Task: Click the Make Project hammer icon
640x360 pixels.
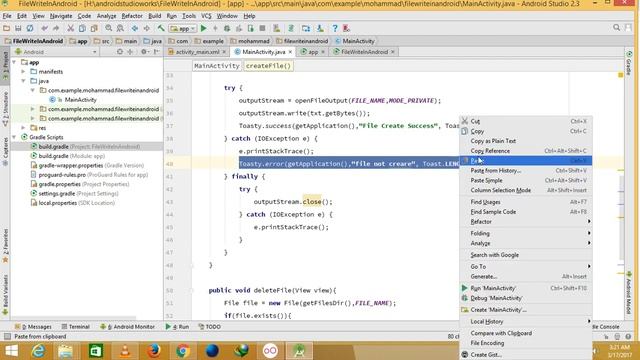Action: pyautogui.click(x=161, y=29)
